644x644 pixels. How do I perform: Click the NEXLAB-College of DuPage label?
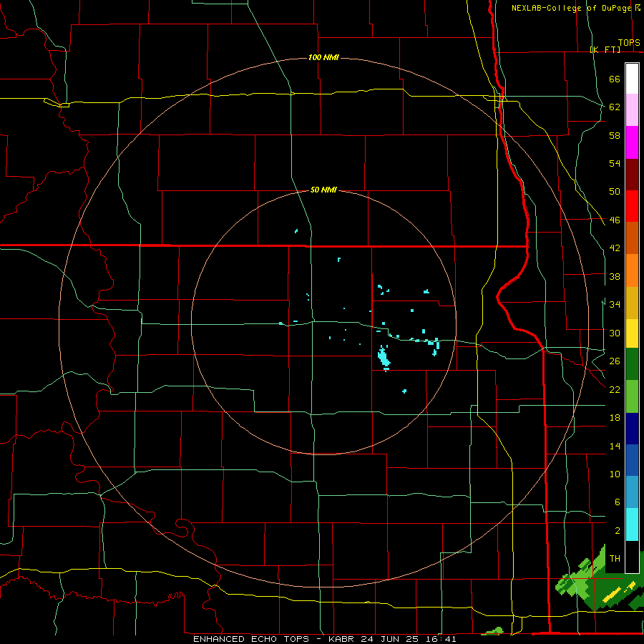coord(571,8)
